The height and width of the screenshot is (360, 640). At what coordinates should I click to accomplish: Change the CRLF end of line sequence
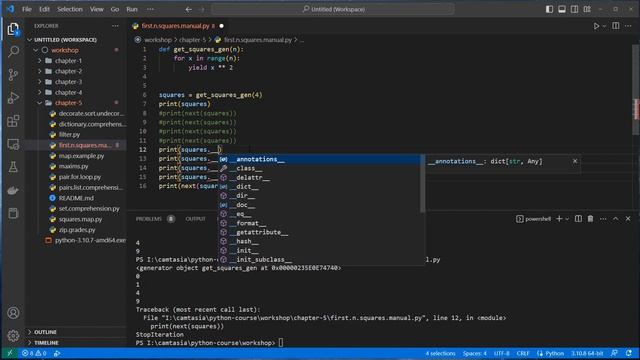tap(523, 353)
